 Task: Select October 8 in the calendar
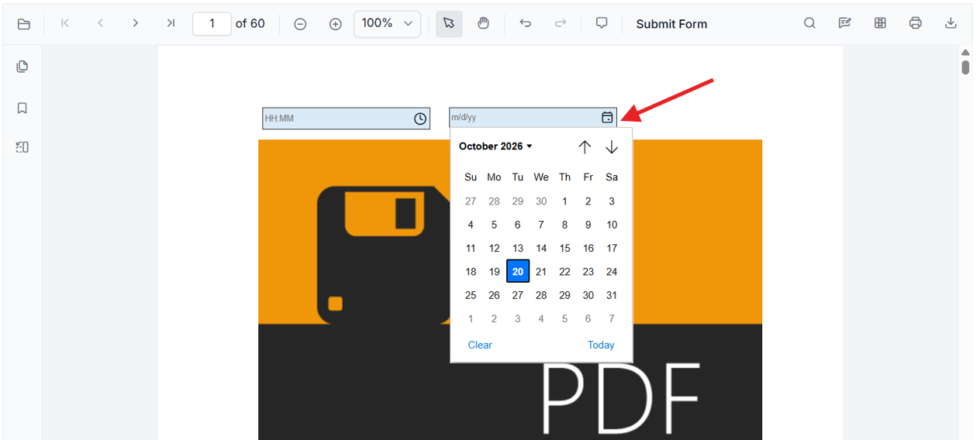564,225
